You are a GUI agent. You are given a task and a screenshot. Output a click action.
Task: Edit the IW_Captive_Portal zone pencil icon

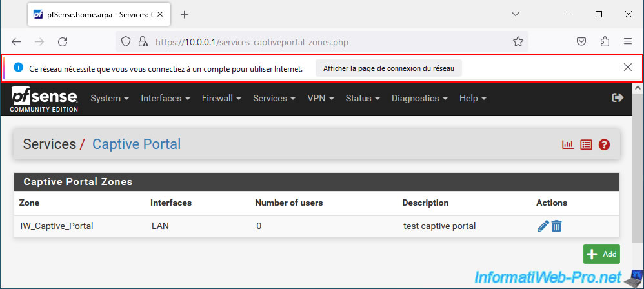(543, 226)
